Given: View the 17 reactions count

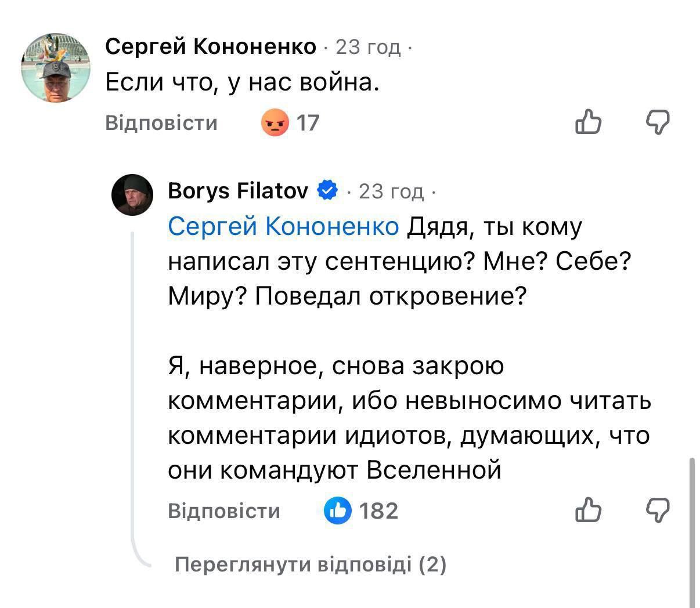Looking at the screenshot, I should [308, 123].
